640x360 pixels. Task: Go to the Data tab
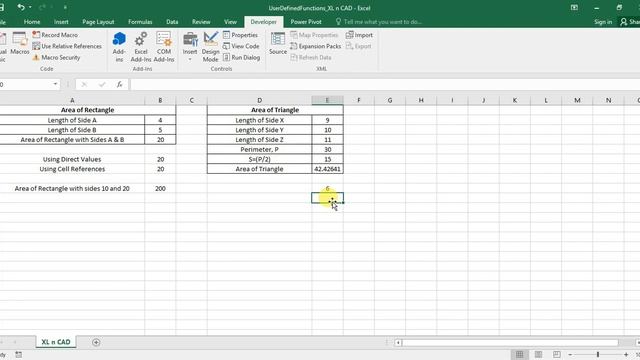tap(172, 22)
